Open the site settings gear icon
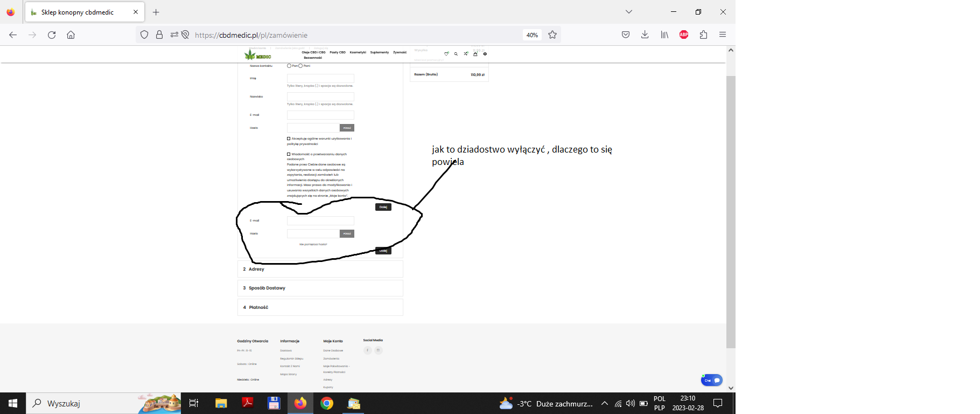This screenshot has height=414, width=980. click(485, 54)
